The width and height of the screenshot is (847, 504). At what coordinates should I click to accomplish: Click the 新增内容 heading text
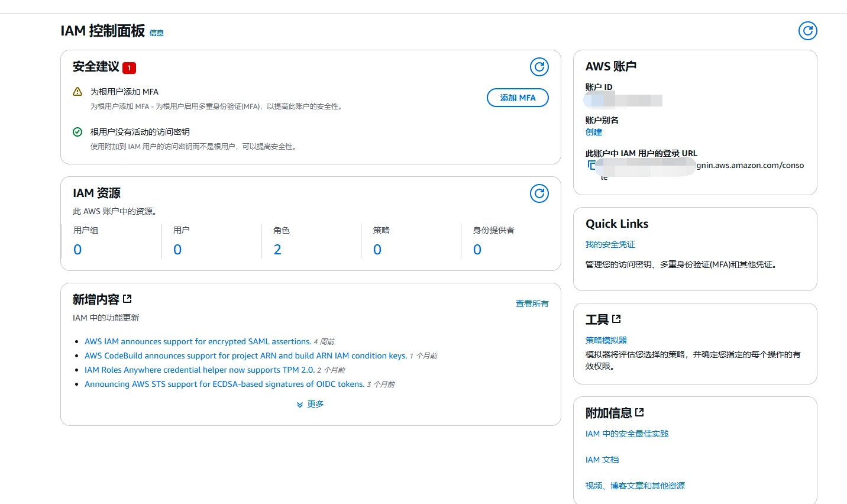(x=96, y=300)
